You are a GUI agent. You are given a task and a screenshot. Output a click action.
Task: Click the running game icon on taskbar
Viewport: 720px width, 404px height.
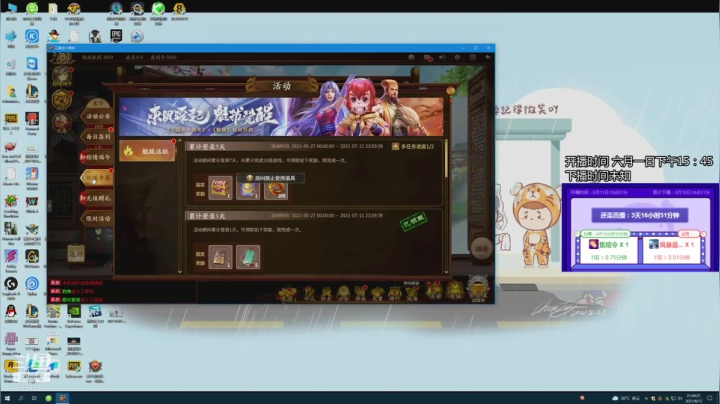62,398
